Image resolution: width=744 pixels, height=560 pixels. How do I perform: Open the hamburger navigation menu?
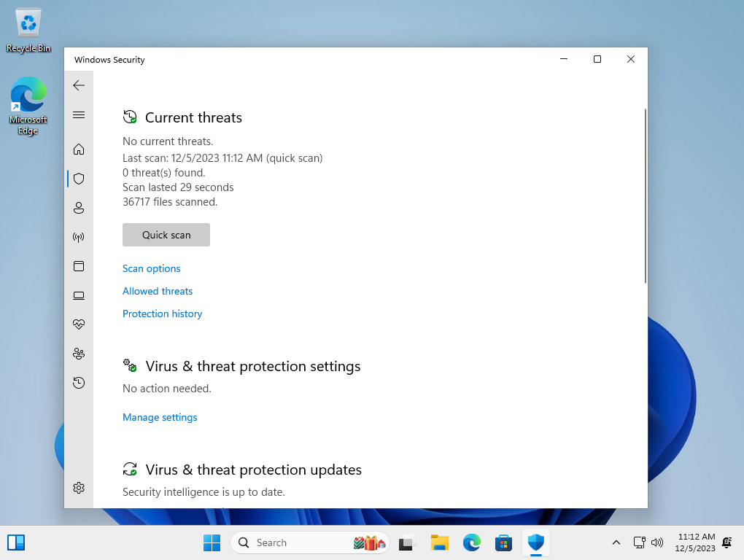coord(79,115)
